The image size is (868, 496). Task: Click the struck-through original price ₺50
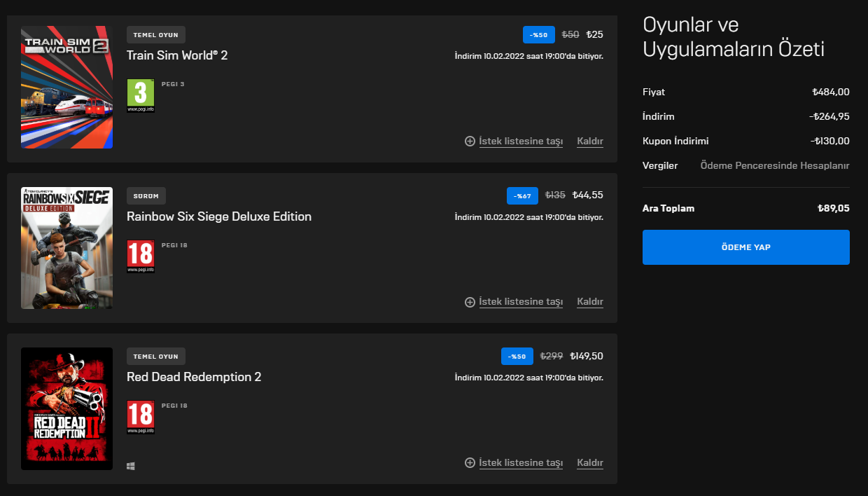click(x=570, y=34)
